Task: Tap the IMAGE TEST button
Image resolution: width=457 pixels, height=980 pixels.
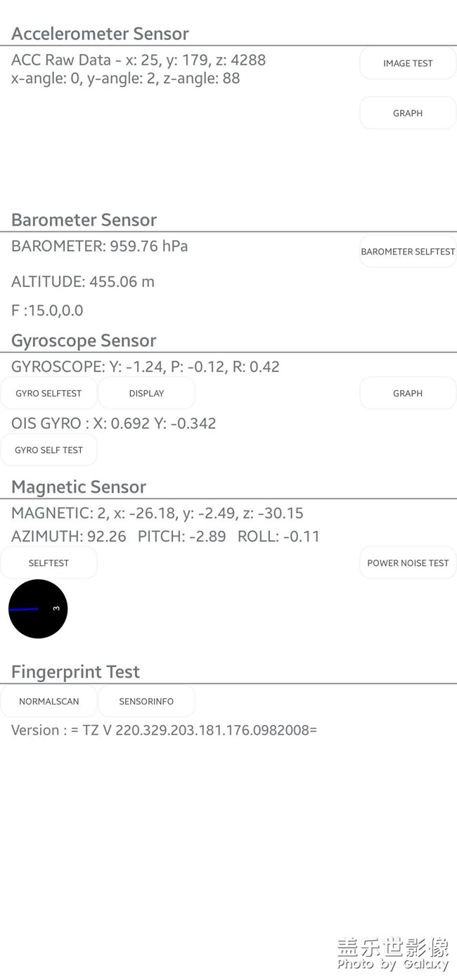Action: [x=408, y=63]
